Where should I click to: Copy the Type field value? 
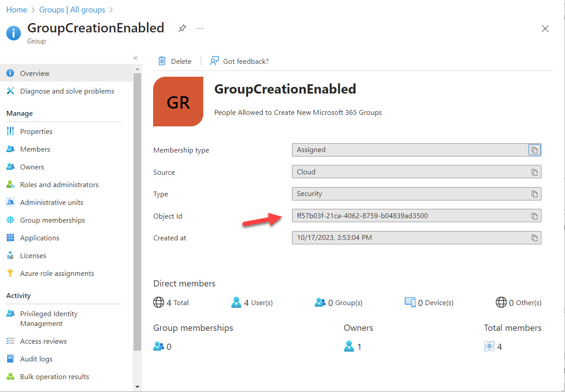(534, 194)
